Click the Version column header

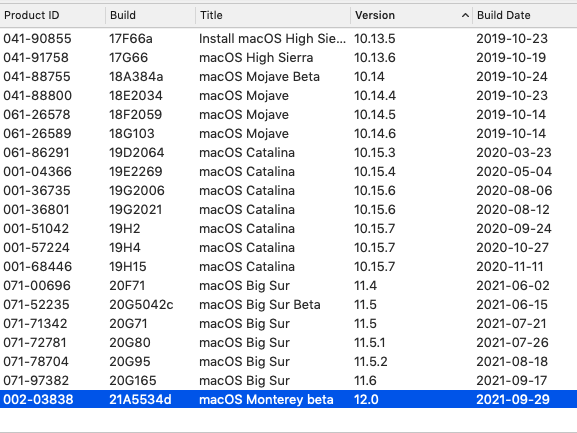coord(375,15)
